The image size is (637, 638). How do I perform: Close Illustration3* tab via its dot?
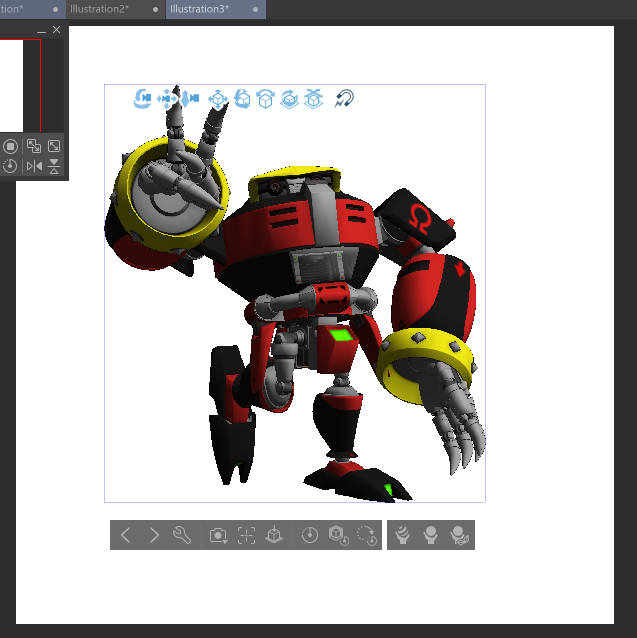pyautogui.click(x=255, y=9)
